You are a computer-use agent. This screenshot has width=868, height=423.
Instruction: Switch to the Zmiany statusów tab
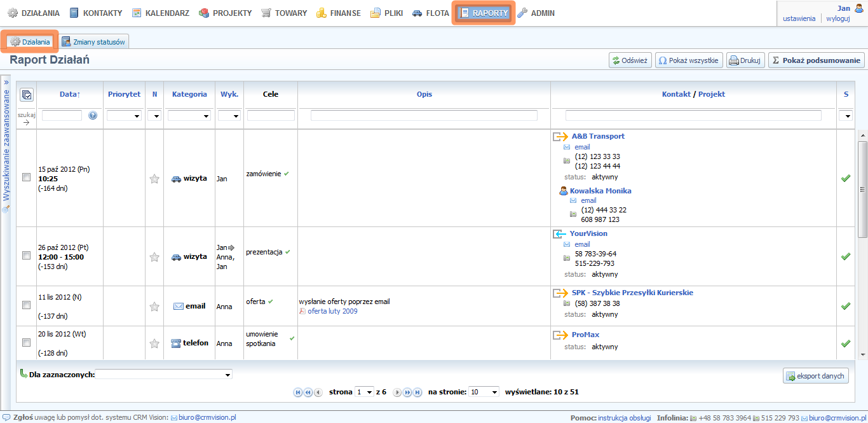pos(95,42)
